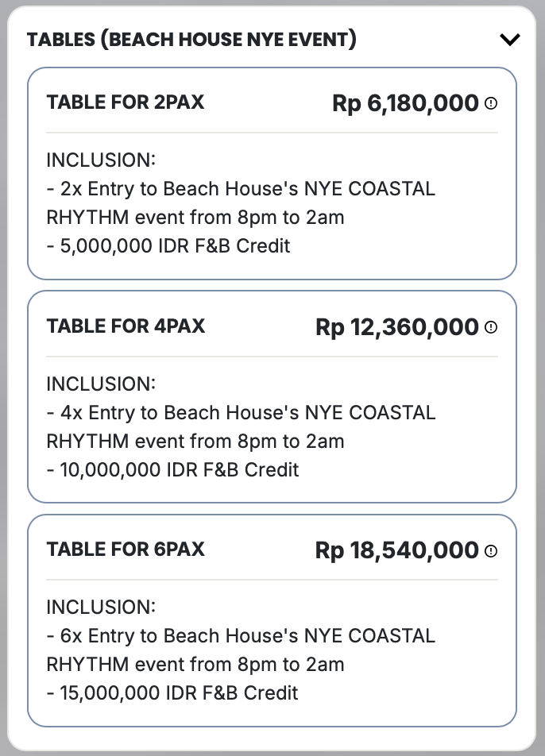This screenshot has width=545, height=756.
Task: Click INCLUSION label in 4PAX card
Action: (x=101, y=384)
